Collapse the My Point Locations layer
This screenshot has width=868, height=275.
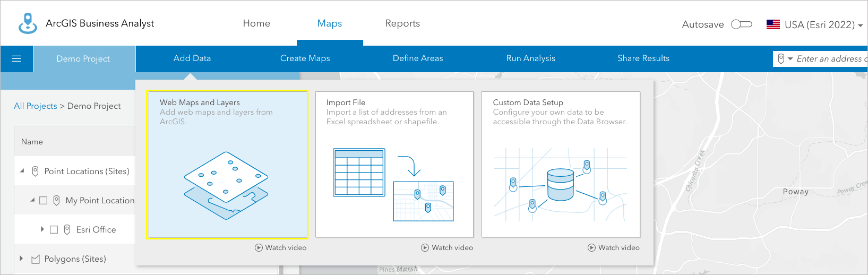pos(32,200)
